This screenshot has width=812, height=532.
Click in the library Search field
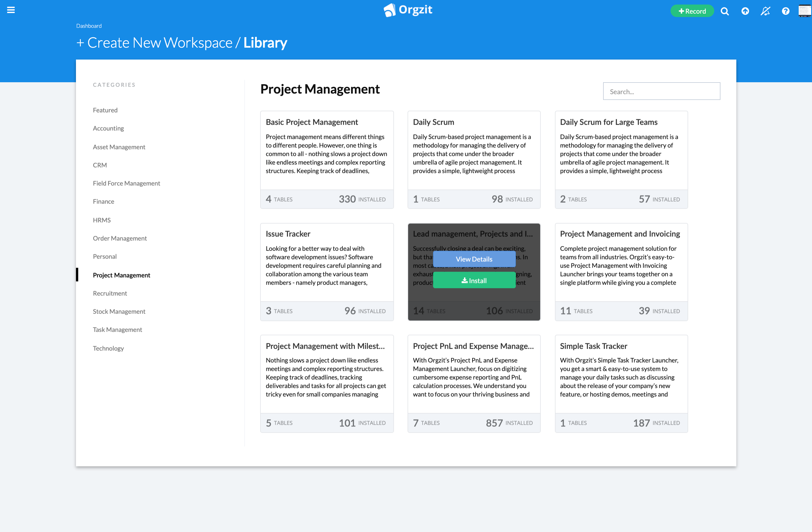click(x=661, y=92)
